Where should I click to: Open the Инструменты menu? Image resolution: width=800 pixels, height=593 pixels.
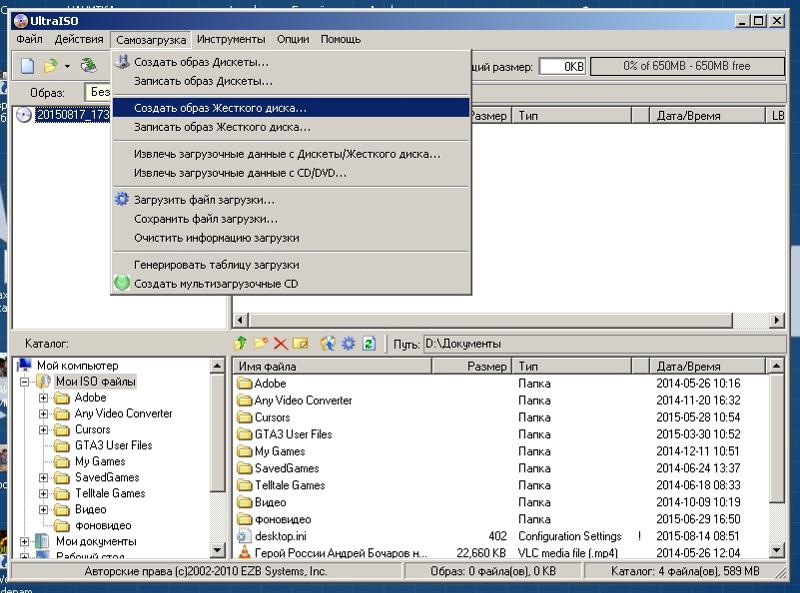(x=231, y=39)
